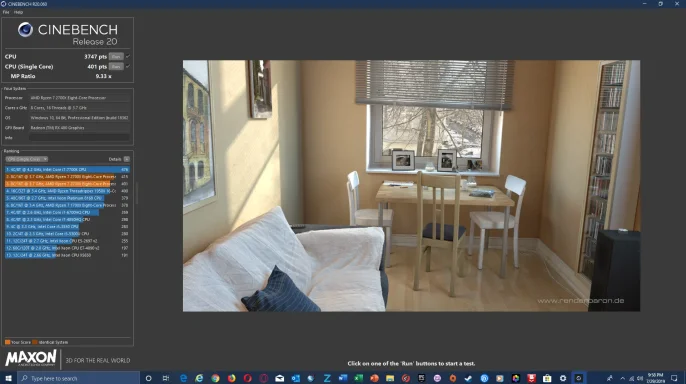Select ranking row 11 Xeon E5-2697 v2
Screen dimensions: 686x384
pyautogui.click(x=67, y=241)
